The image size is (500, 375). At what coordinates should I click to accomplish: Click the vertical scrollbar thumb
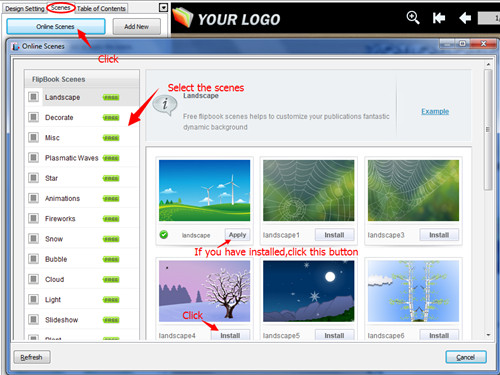point(488,130)
